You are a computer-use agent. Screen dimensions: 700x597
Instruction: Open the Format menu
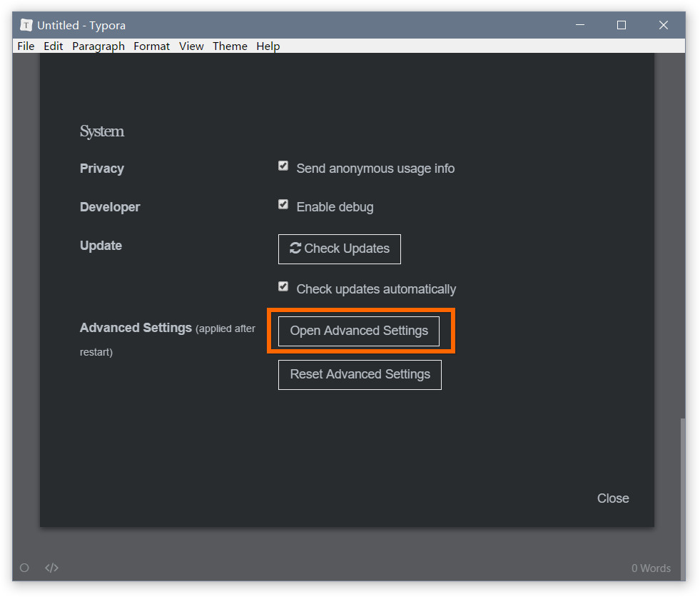coord(151,46)
